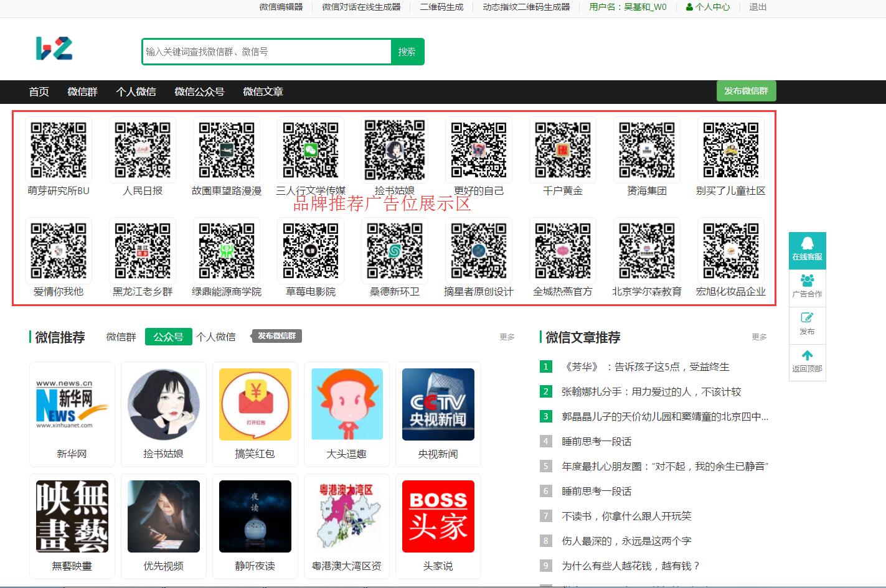
Task: Open article 年度最扎心朋友圈
Action: 665,466
